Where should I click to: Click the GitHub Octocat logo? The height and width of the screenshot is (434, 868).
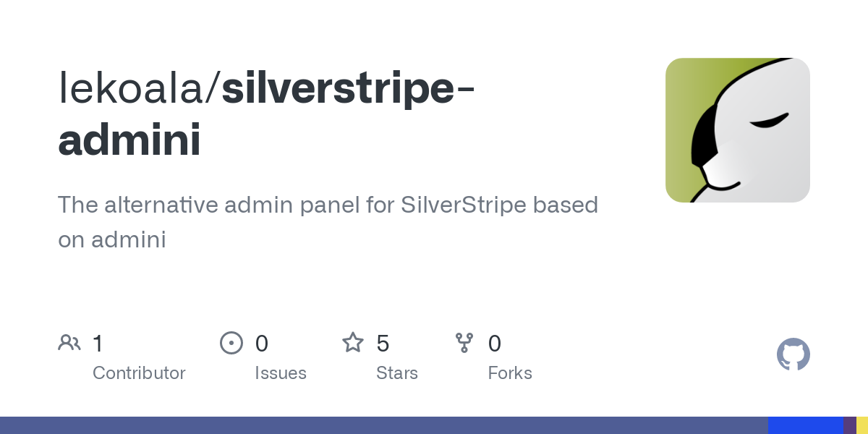[793, 354]
